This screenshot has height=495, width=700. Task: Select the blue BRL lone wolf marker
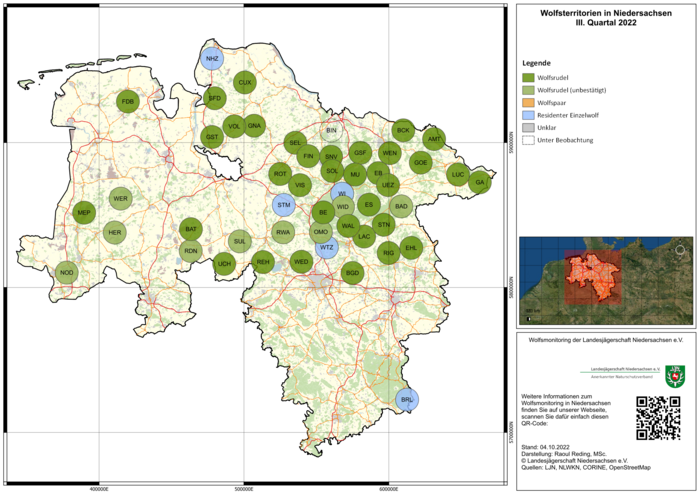407,399
